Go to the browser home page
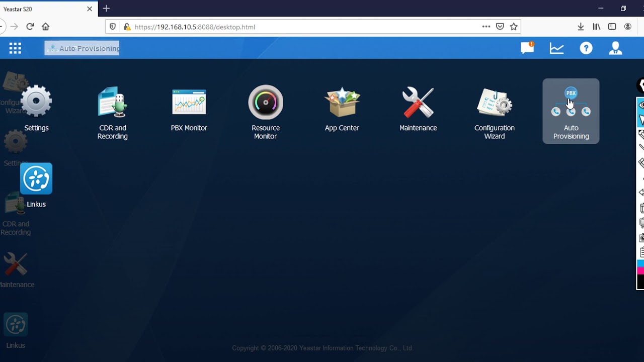The width and height of the screenshot is (644, 362). pyautogui.click(x=45, y=27)
